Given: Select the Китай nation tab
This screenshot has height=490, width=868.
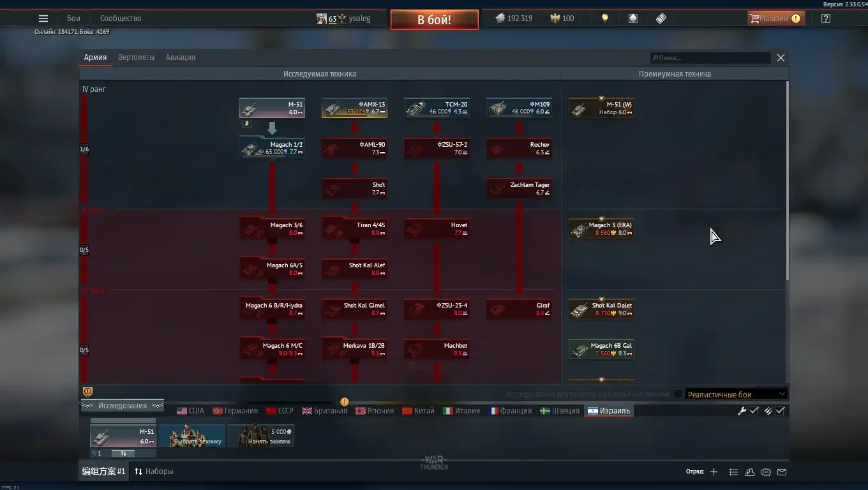Looking at the screenshot, I should tap(418, 411).
